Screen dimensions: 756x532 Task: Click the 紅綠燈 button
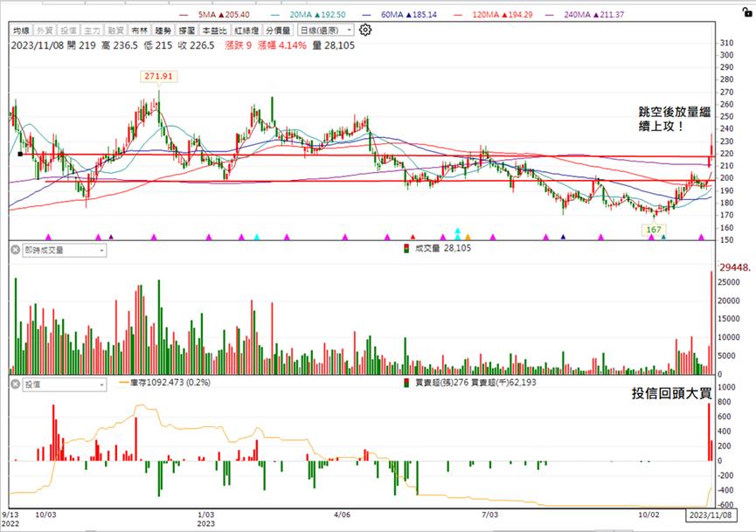[x=246, y=31]
